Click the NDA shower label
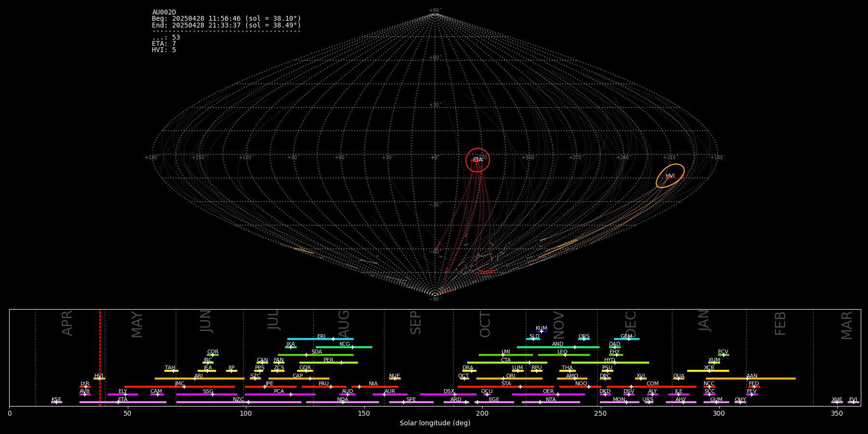 click(x=343, y=400)
